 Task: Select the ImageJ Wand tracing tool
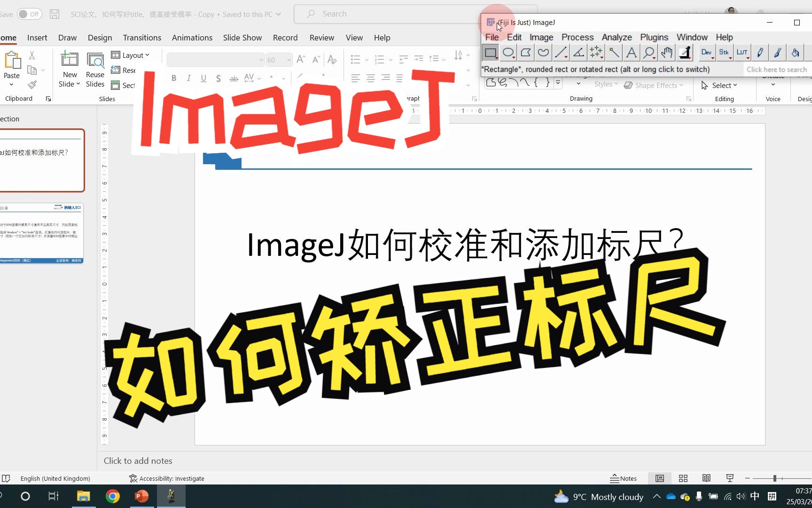(x=614, y=53)
